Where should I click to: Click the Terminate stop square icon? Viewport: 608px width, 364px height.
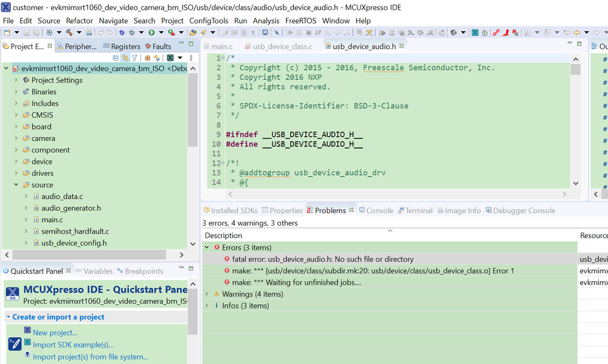309,32
